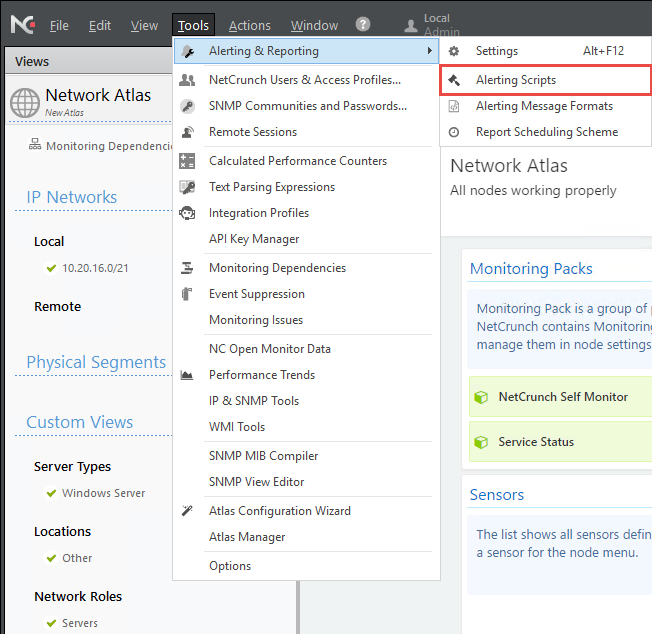Click the Remote Sessions icon

point(188,132)
